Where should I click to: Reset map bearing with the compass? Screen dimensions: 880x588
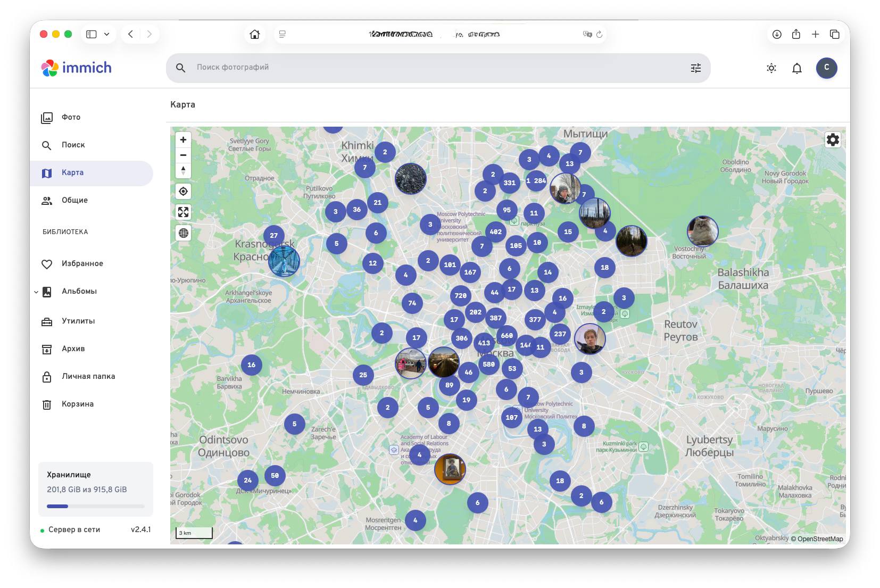183,170
